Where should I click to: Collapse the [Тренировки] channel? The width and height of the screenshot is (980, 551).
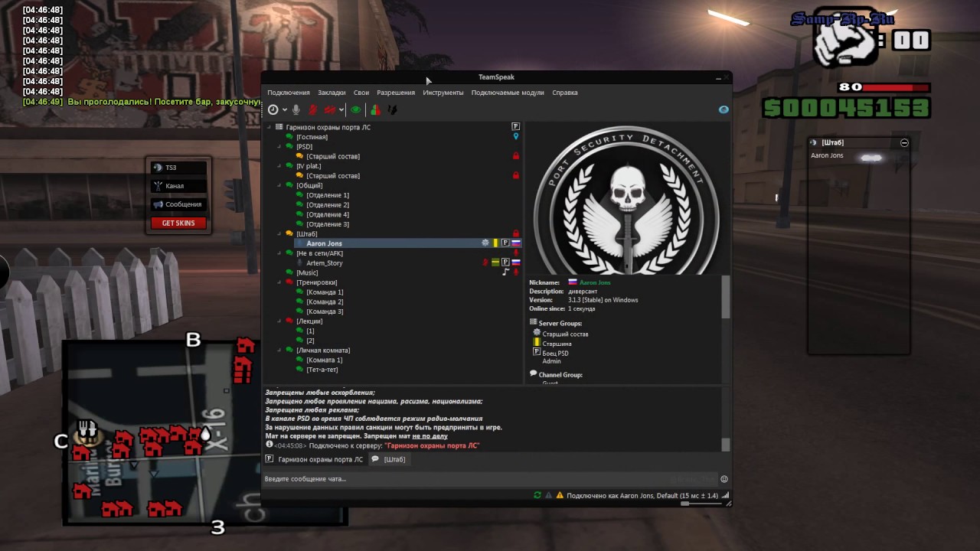tap(279, 282)
